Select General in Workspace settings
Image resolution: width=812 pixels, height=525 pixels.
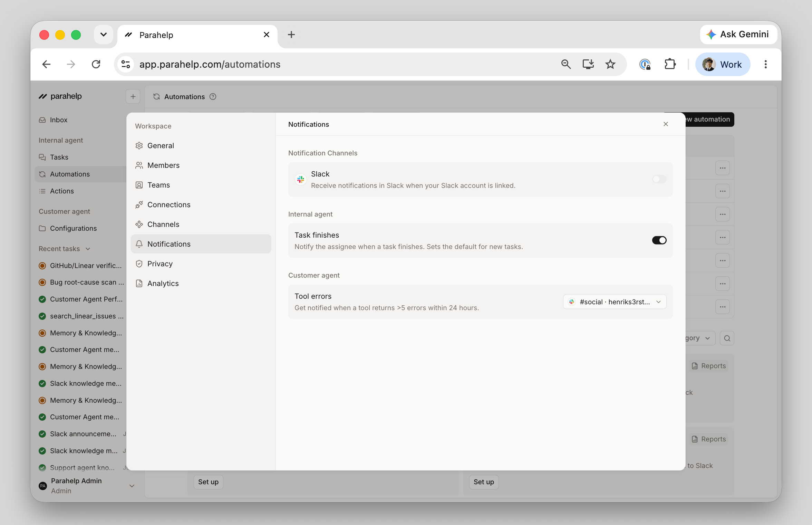click(201, 146)
